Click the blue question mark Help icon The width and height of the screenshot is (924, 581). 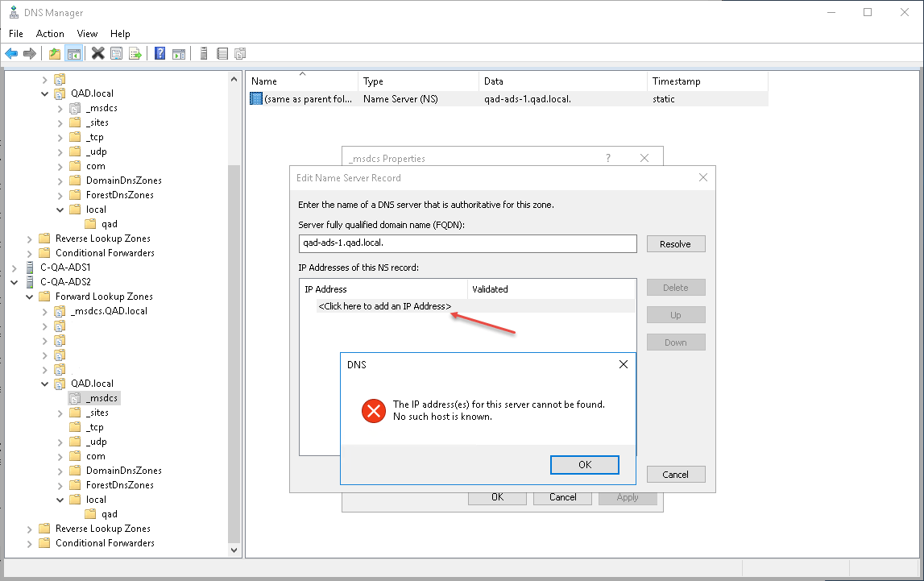tap(160, 54)
